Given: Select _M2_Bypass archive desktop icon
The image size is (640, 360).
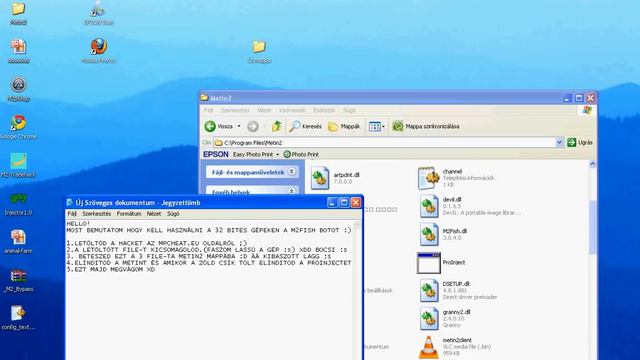Looking at the screenshot, I should [x=18, y=280].
